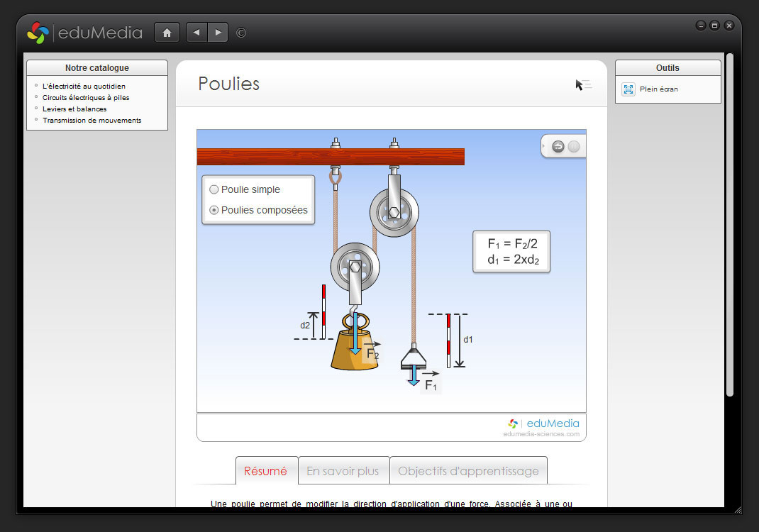This screenshot has width=759, height=532.
Task: Open Leviers et balances catalogue link
Action: tap(74, 109)
